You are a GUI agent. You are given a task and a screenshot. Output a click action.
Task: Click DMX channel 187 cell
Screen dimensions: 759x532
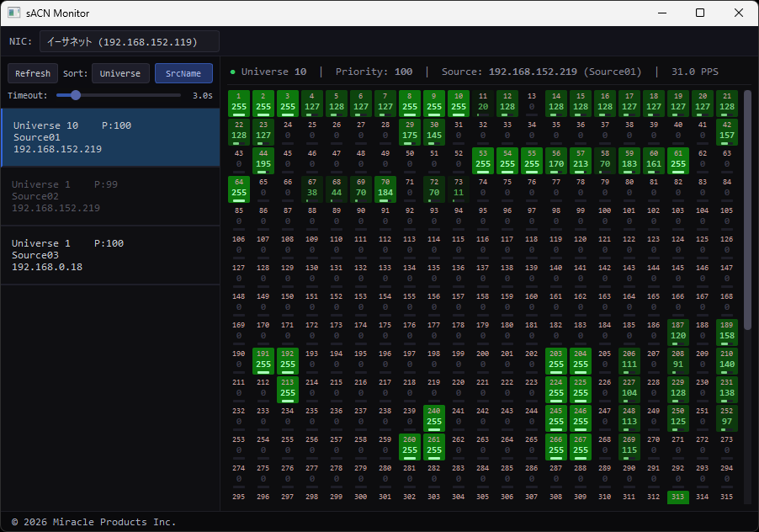click(x=678, y=331)
